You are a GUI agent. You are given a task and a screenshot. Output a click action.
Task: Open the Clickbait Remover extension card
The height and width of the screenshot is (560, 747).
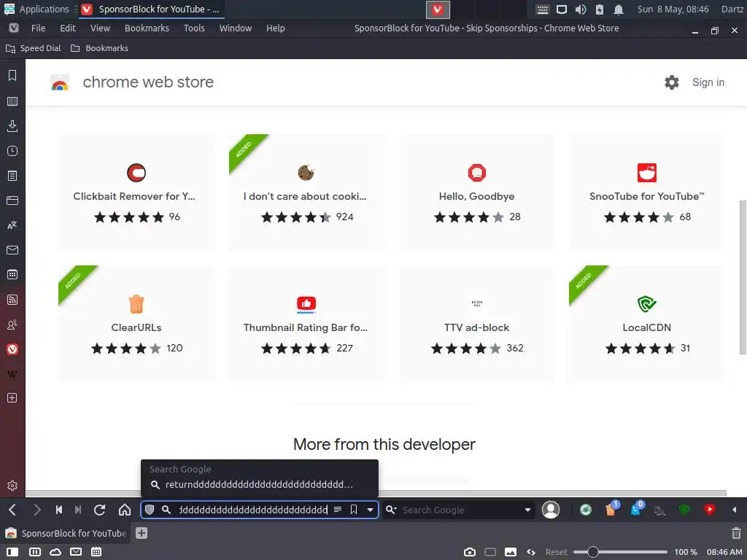click(x=136, y=192)
